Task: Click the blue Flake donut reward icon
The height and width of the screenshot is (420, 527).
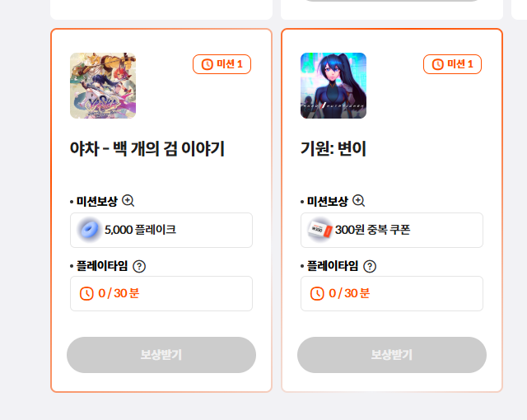Action: click(x=90, y=230)
